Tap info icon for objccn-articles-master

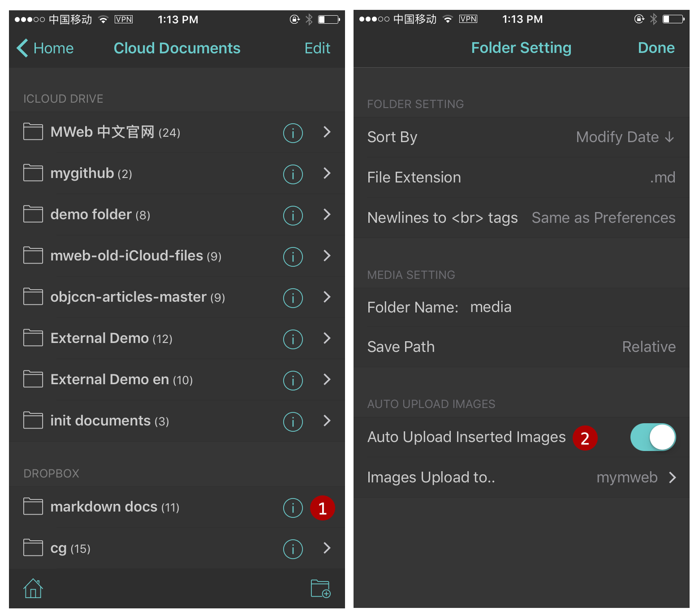[293, 298]
